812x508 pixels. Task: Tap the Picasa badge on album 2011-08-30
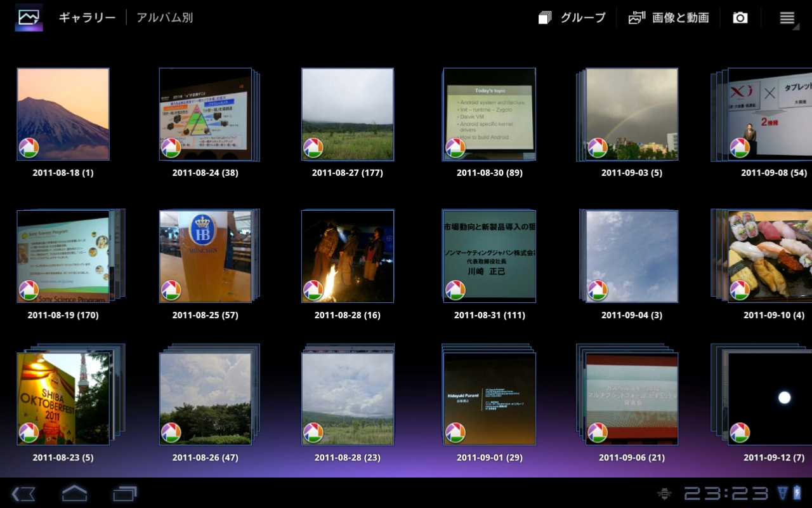point(455,147)
